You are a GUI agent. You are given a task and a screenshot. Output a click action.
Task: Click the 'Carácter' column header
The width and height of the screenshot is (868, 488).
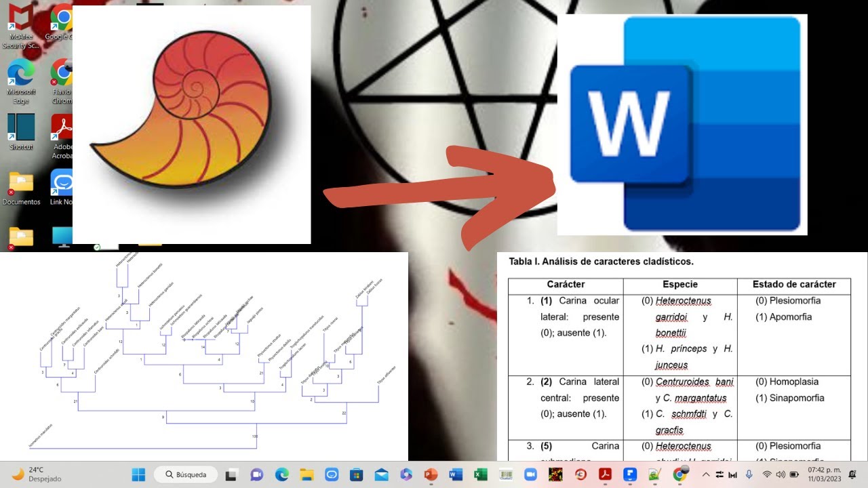[x=566, y=285]
